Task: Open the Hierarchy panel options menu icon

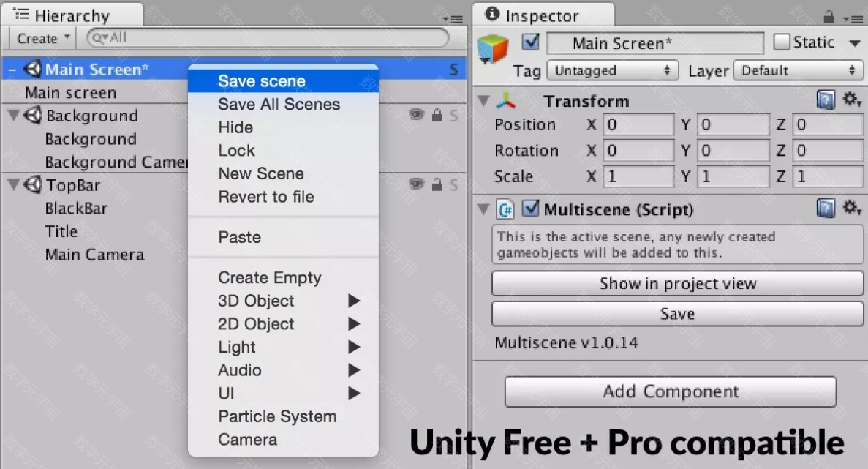Action: [x=453, y=19]
